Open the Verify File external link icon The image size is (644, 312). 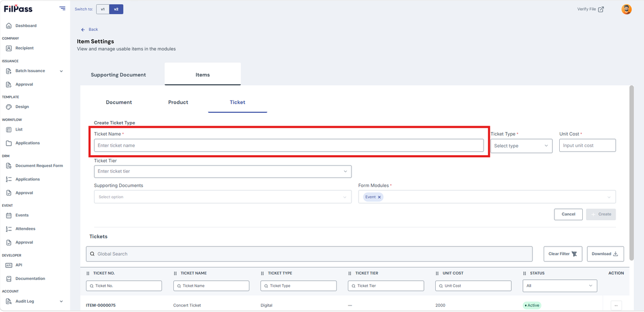pos(601,9)
